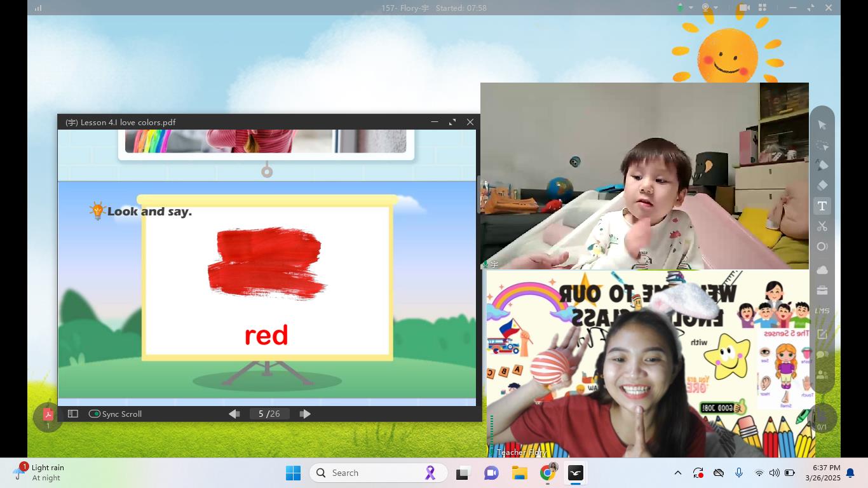
Task: Choose the eraser tool
Action: (822, 186)
